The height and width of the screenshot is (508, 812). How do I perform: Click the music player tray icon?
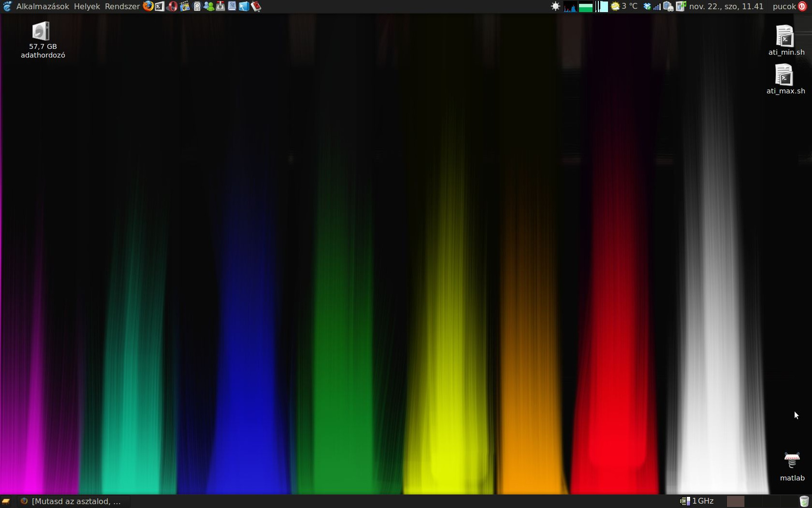point(681,7)
